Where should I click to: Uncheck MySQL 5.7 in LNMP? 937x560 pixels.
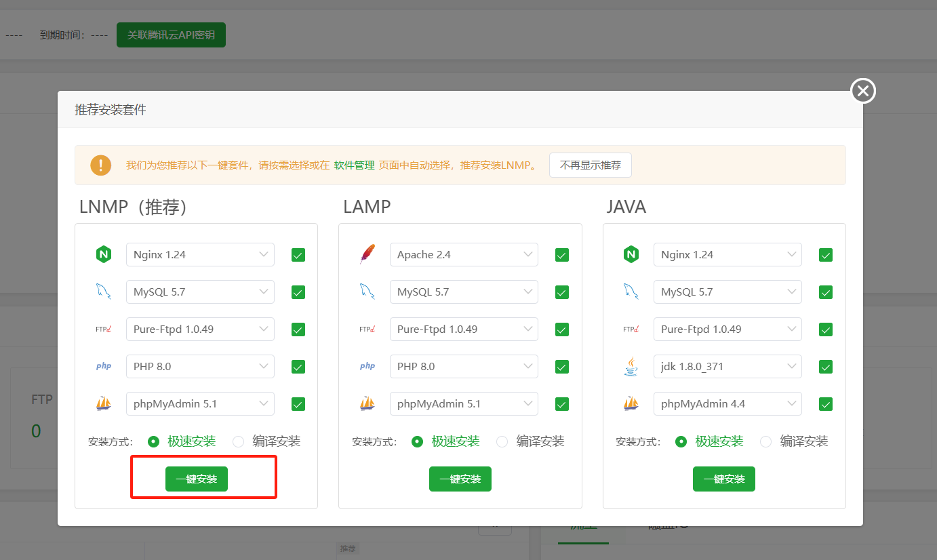click(x=298, y=292)
